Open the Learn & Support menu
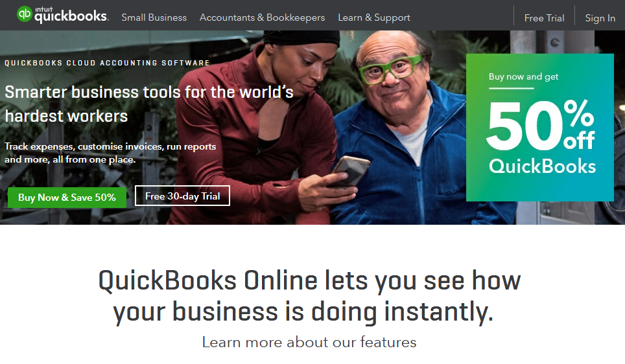The image size is (625, 364). pos(374,17)
